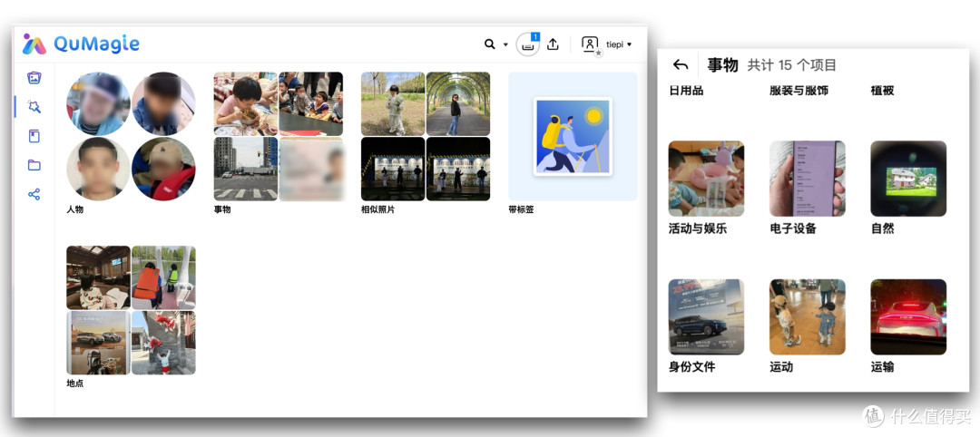Expand the search options dropdown arrow

(505, 44)
